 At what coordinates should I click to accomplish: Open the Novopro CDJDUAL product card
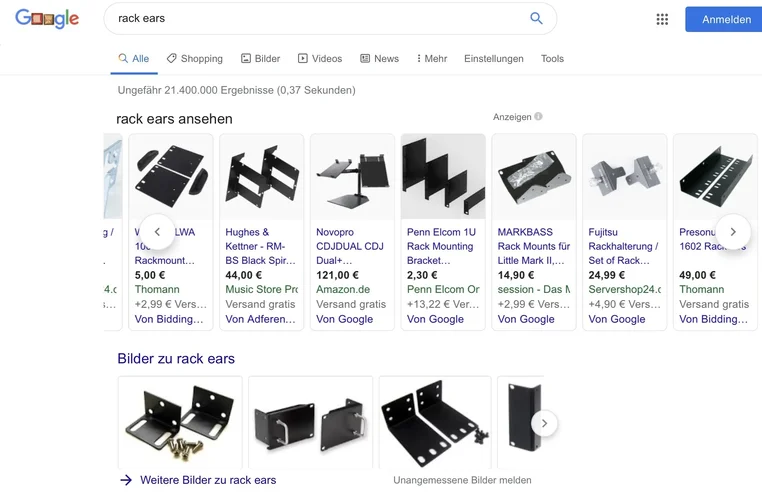(352, 232)
